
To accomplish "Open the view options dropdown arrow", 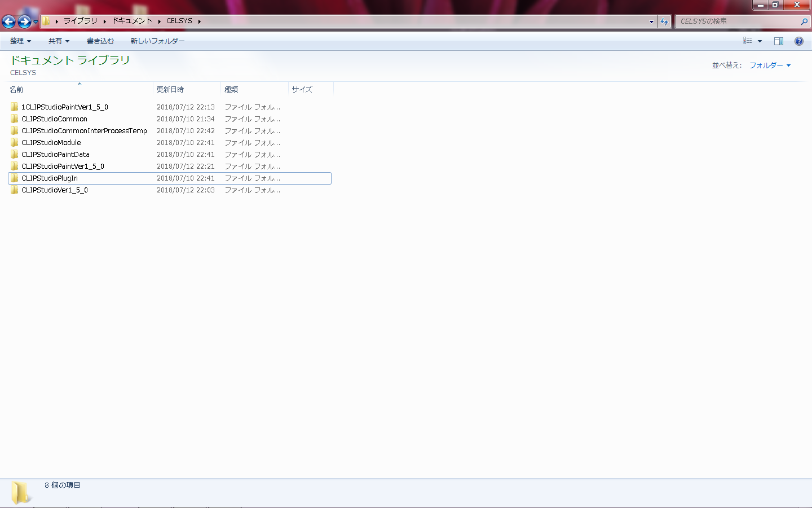I will [760, 41].
